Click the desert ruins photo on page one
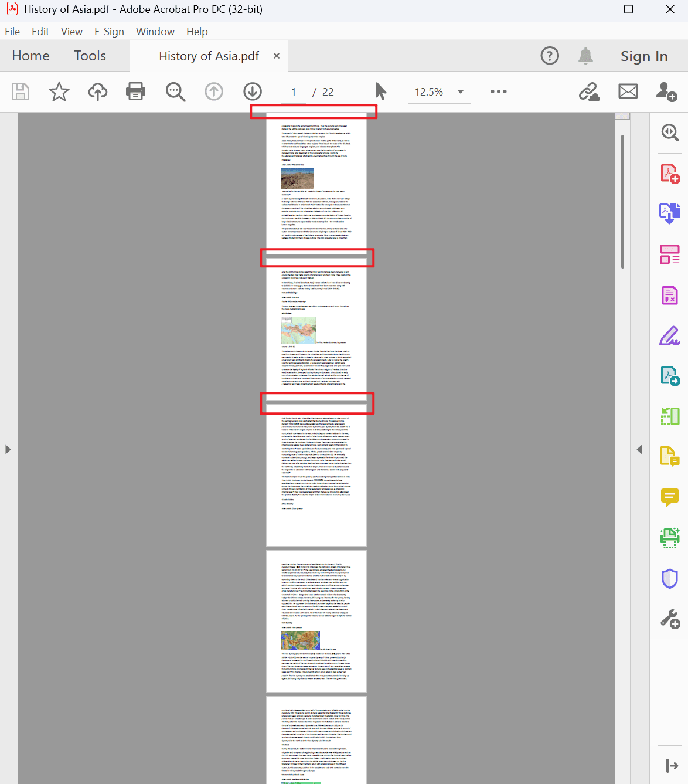Screen dimensions: 688x784 297,178
